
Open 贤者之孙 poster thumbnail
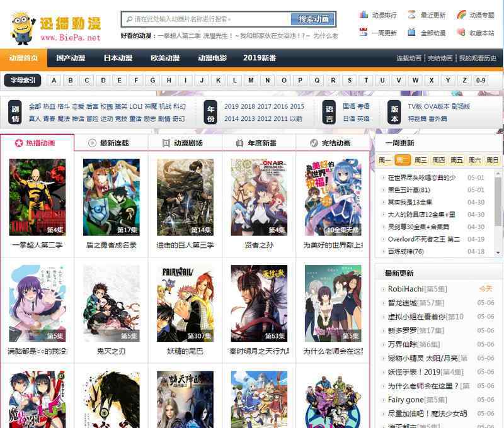tap(259, 197)
